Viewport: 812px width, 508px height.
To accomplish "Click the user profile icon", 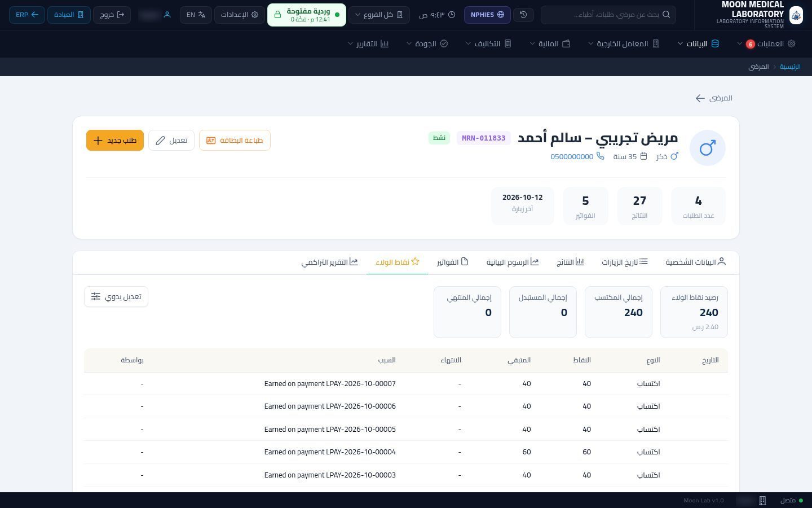I will 167,15.
